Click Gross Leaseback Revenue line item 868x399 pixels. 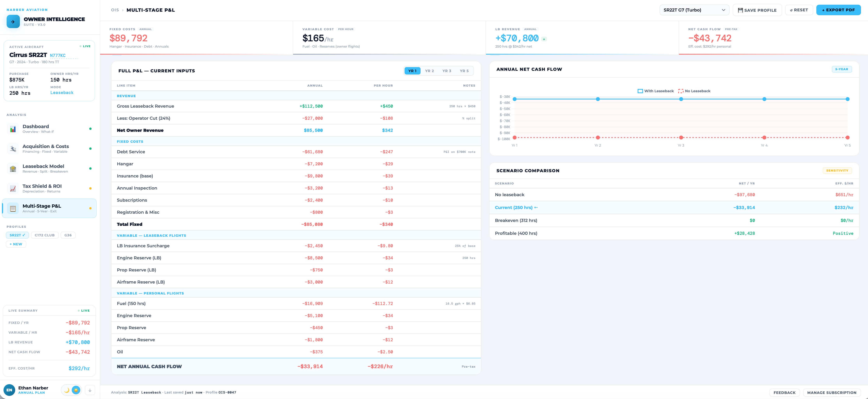[x=296, y=106]
